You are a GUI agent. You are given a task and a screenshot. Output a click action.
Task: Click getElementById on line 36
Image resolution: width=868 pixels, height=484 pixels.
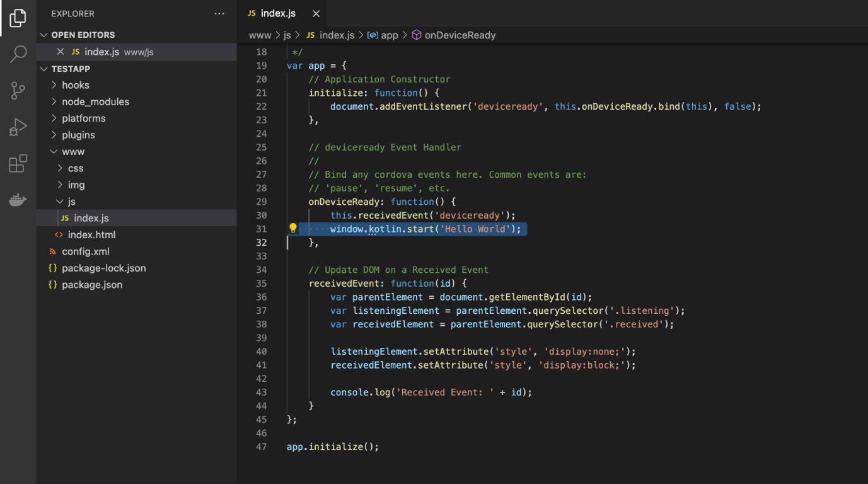tap(527, 297)
